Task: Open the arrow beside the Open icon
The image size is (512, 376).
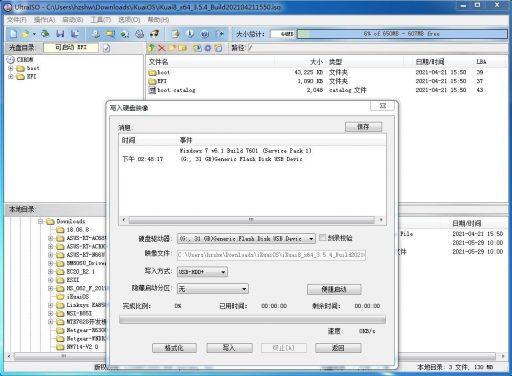Action: tap(34, 34)
